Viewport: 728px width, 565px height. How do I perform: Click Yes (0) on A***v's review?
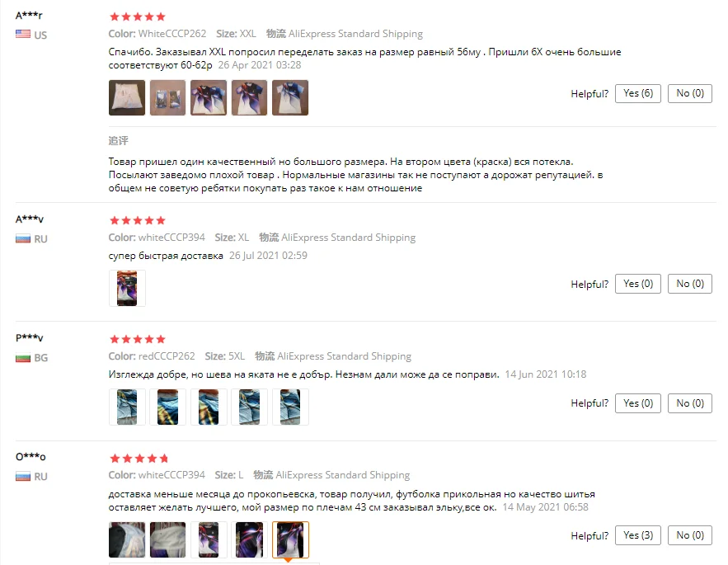pyautogui.click(x=637, y=284)
